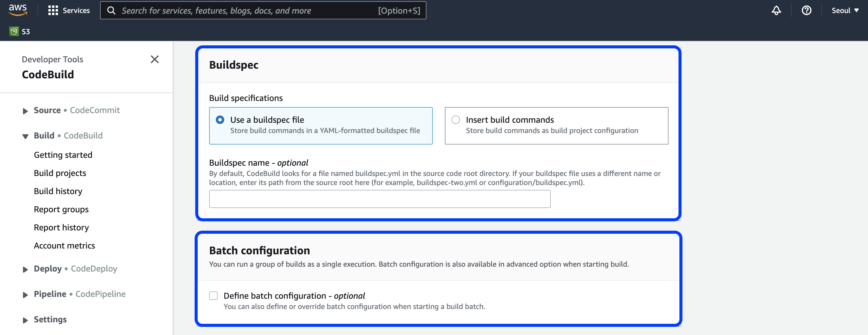Open Report groups link
This screenshot has height=335, width=868.
coord(61,209)
